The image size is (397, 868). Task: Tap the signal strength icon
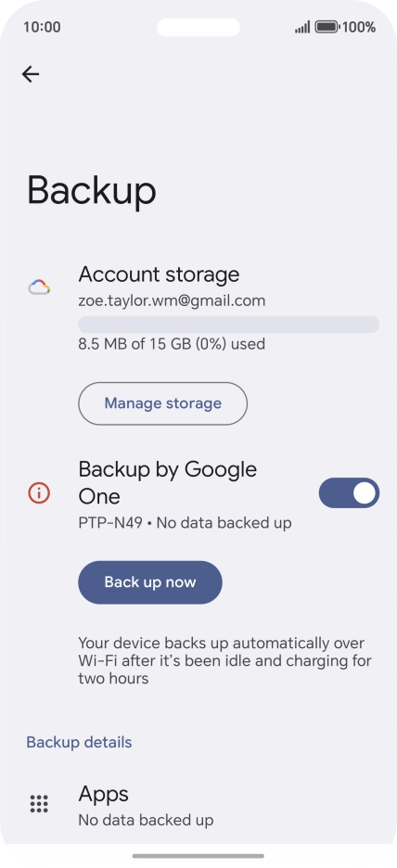(302, 27)
